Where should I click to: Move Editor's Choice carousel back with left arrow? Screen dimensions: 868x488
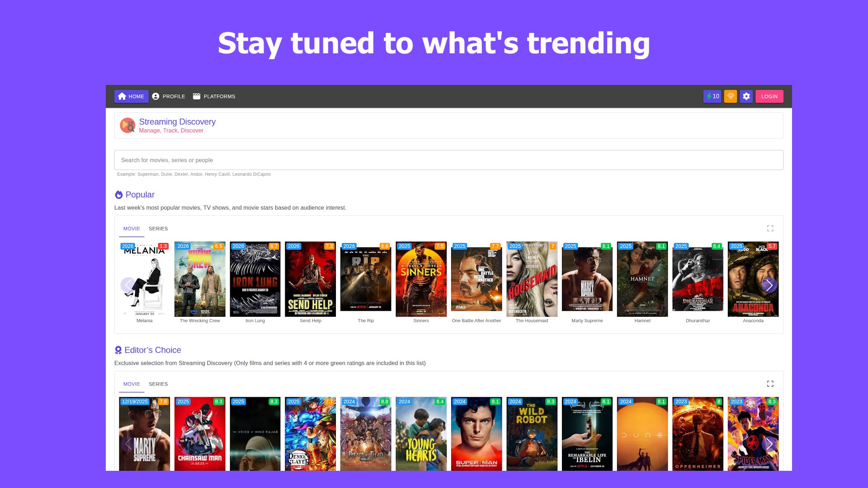[x=128, y=444]
